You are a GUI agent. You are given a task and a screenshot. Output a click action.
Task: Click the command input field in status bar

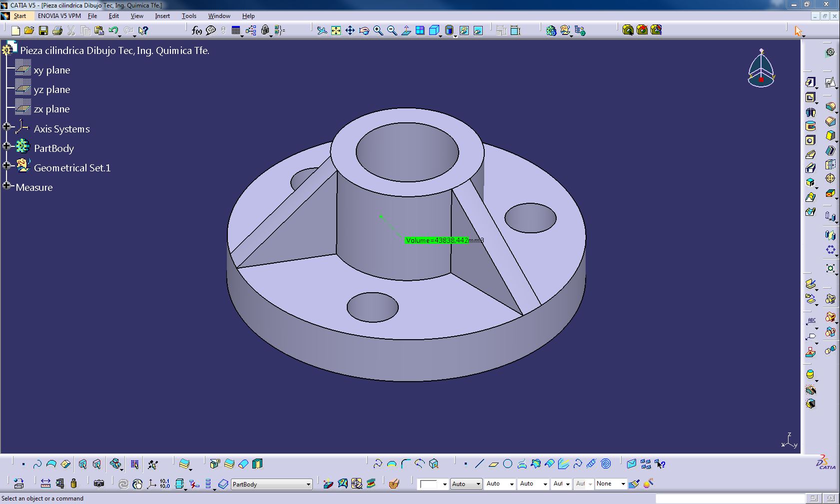730,499
